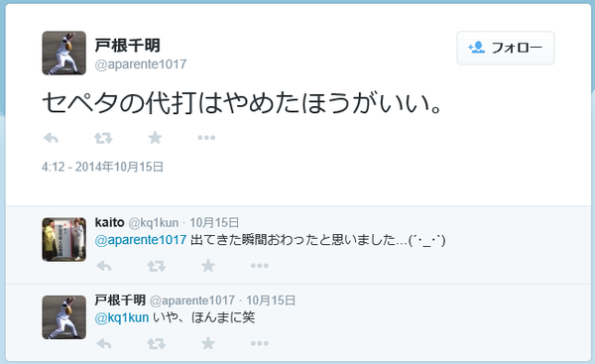Favorite the いや、ほんまに笑 tweet
This screenshot has width=595, height=364.
pos(208,343)
